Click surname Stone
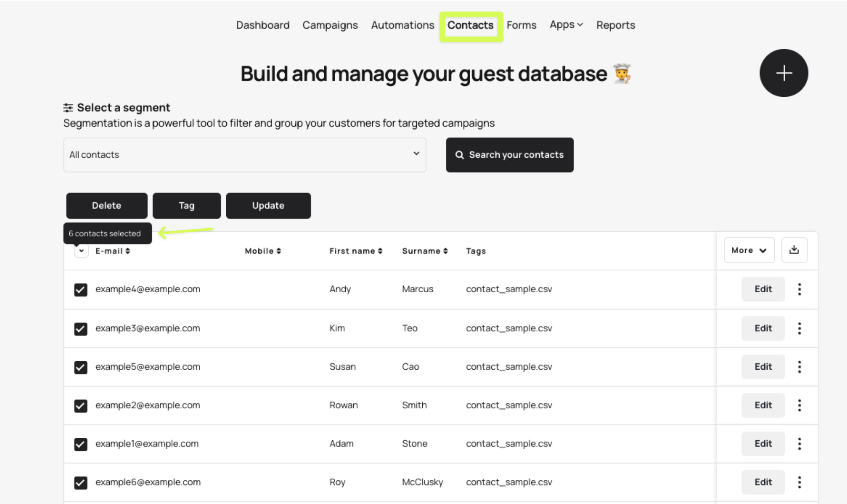This screenshot has height=504, width=847. [415, 444]
